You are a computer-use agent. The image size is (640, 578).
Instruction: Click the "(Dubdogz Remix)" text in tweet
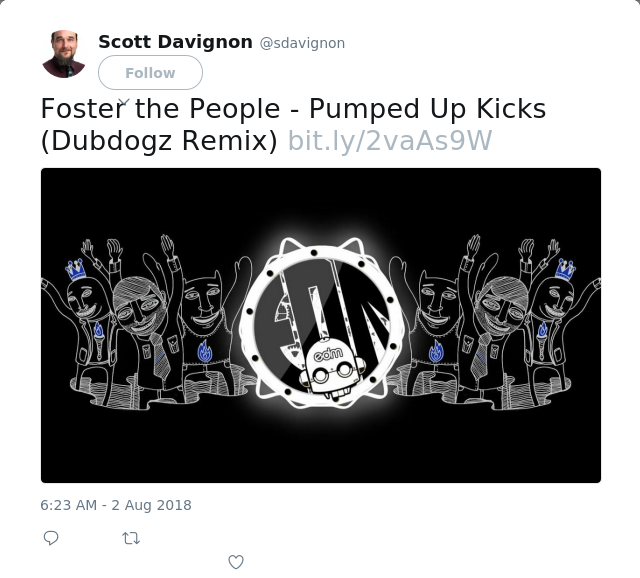coord(159,141)
